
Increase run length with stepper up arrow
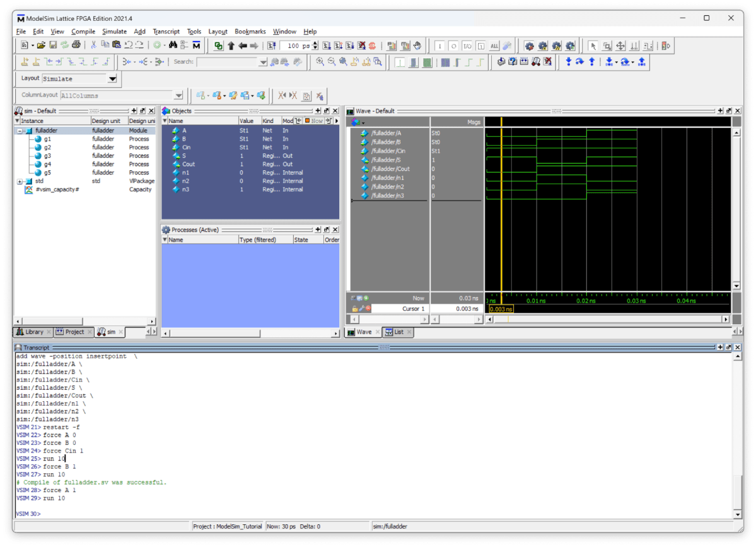(316, 44)
